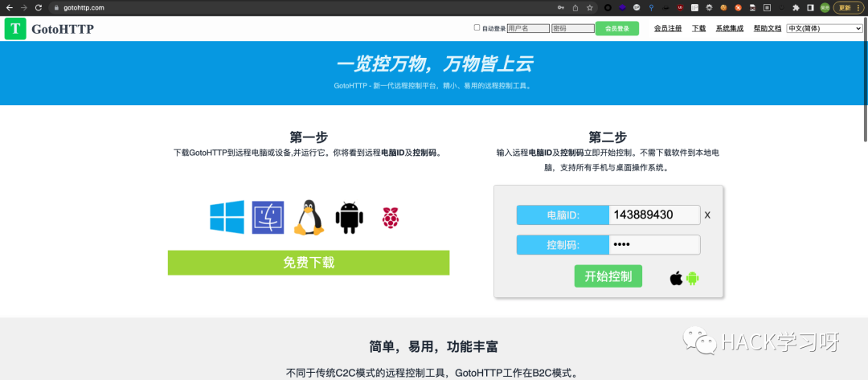Screen dimensions: 868x380
Task: Click the 会员登录 button
Action: click(x=616, y=28)
